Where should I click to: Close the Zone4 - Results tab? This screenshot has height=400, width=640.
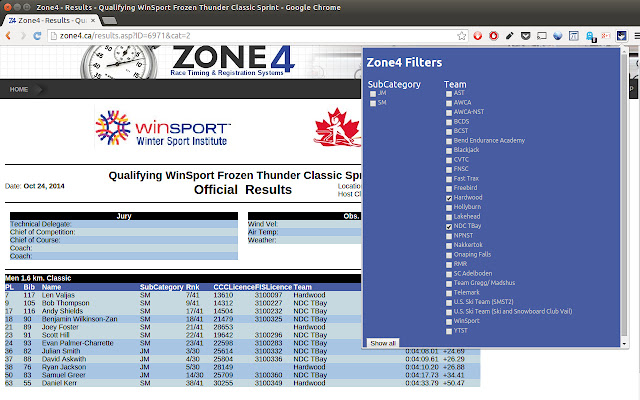click(x=93, y=20)
